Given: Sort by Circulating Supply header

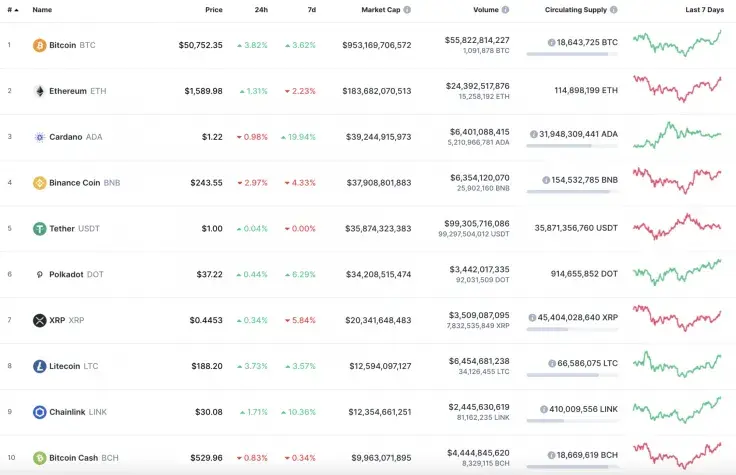Looking at the screenshot, I should click(x=576, y=9).
